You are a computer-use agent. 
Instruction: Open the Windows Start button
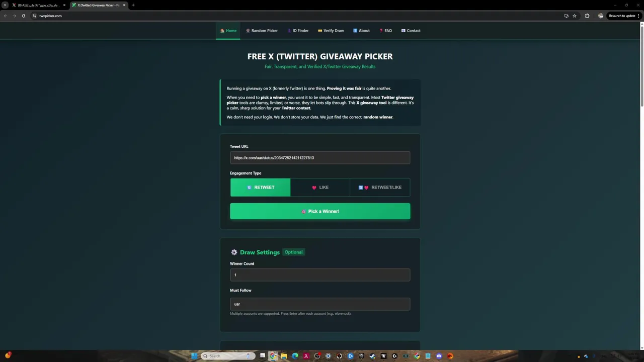[194, 356]
